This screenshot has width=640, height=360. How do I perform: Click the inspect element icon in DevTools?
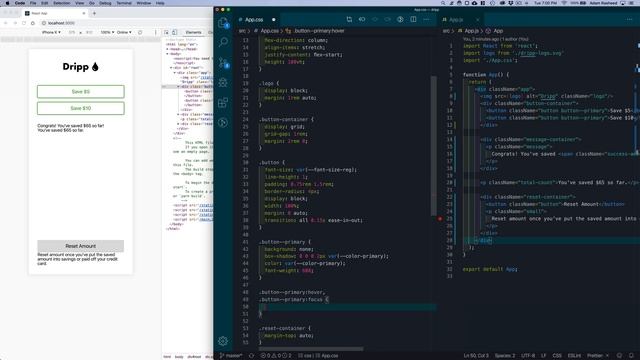[x=167, y=32]
